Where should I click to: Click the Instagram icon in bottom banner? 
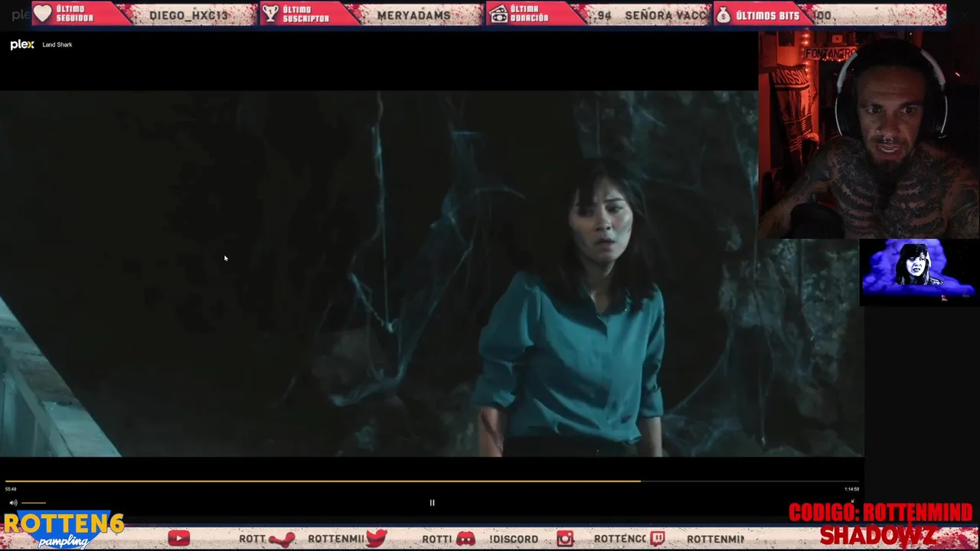coord(565,539)
